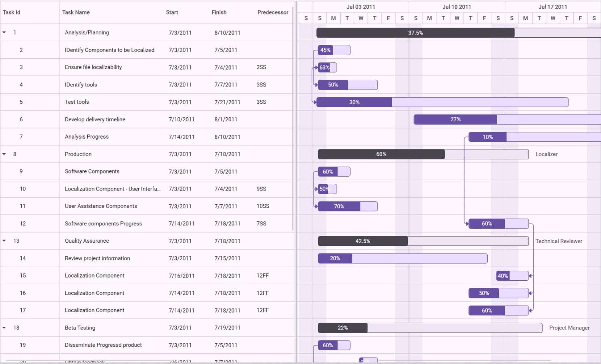Collapse the Analysis/Planning parent task
The width and height of the screenshot is (601, 364).
pyautogui.click(x=4, y=32)
